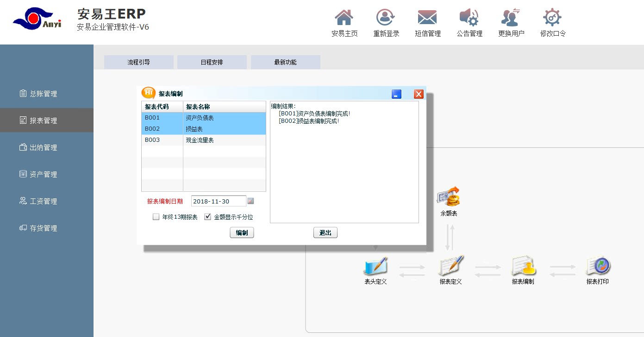Click the Anyi logo in the header
The height and width of the screenshot is (337, 644).
(x=37, y=19)
